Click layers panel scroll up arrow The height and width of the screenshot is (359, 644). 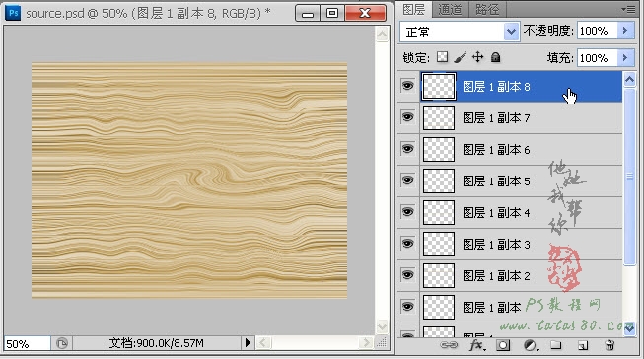point(629,79)
